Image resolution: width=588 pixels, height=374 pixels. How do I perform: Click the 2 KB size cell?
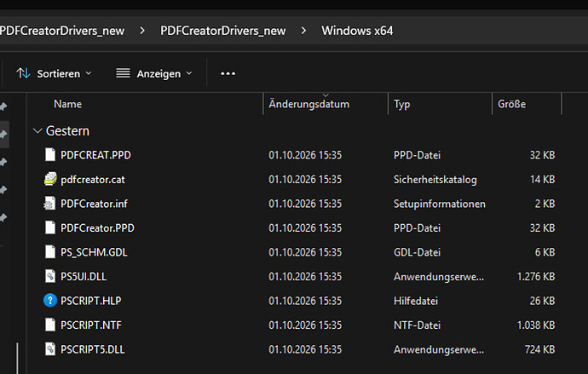[x=545, y=204]
